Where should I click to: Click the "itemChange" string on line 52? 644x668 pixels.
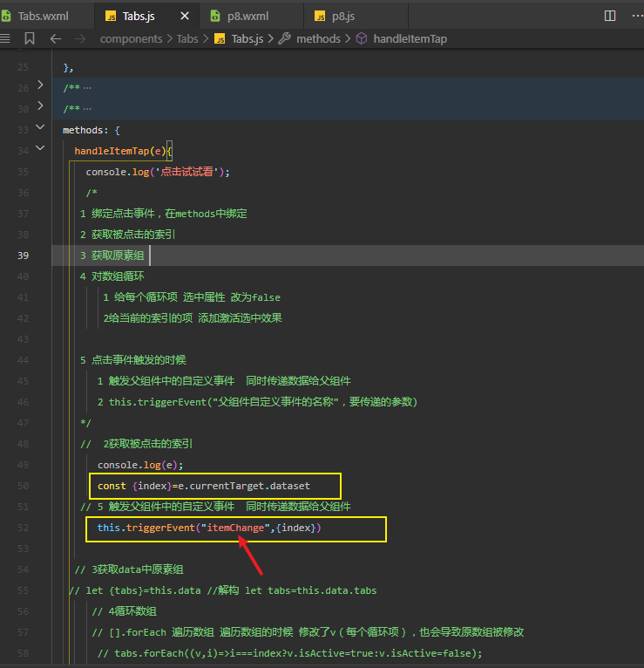click(x=235, y=528)
